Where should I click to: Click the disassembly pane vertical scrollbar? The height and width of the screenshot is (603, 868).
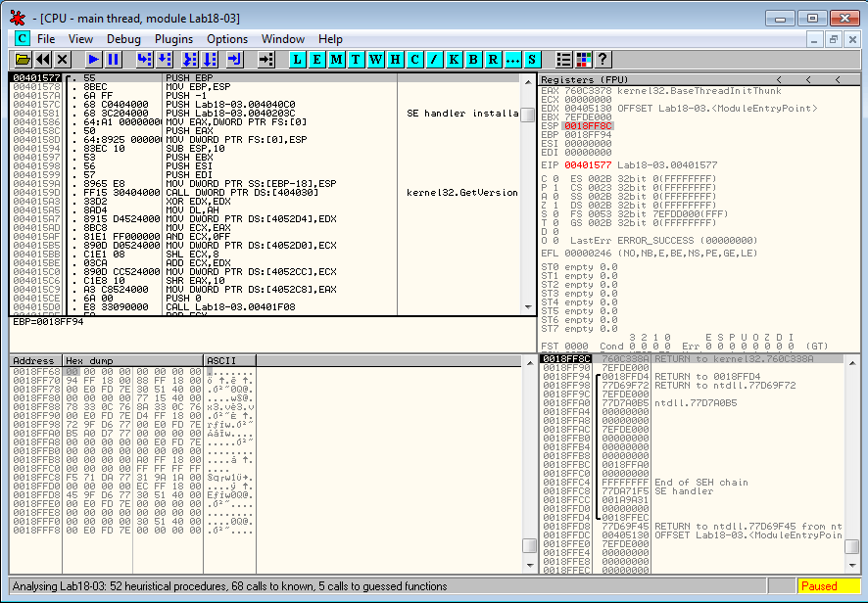[x=528, y=196]
